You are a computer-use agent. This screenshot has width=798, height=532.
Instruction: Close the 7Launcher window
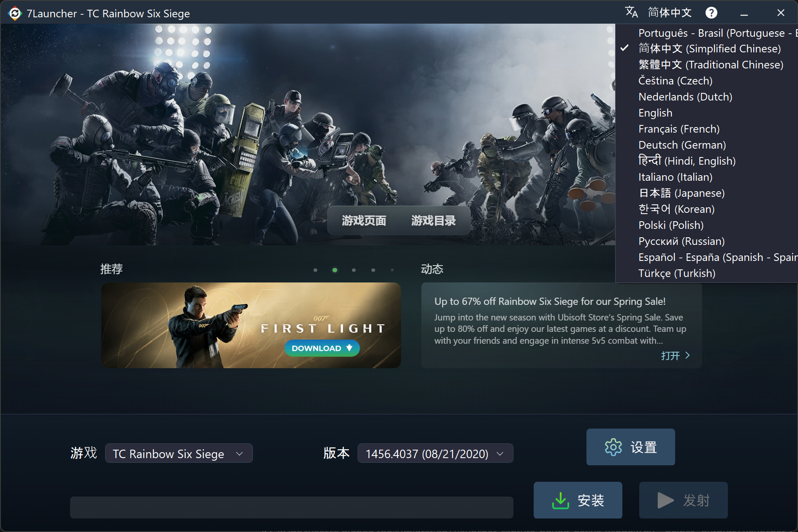[781, 13]
